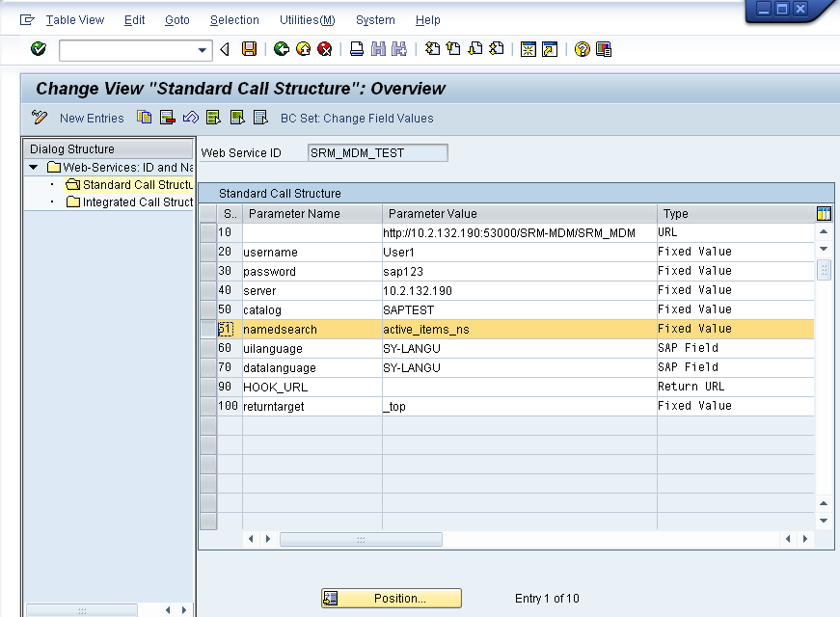Click the New Entries button

pyautogui.click(x=92, y=119)
